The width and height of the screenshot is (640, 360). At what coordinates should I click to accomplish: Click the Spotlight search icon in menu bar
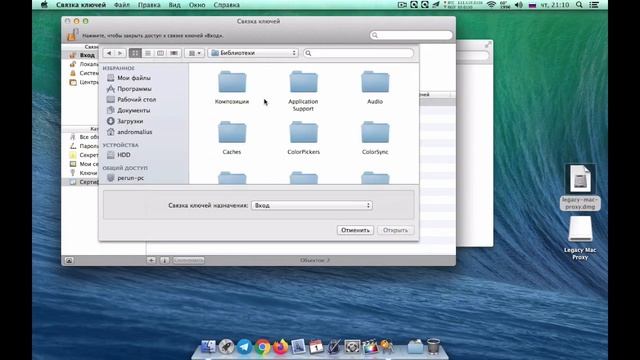pos(579,5)
